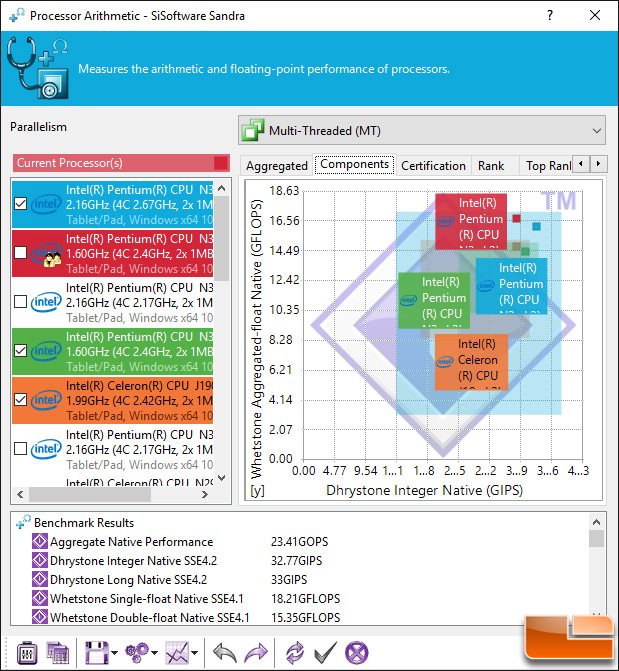The image size is (619, 671).
Task: Click the [y] axis toggle label
Action: point(257,490)
